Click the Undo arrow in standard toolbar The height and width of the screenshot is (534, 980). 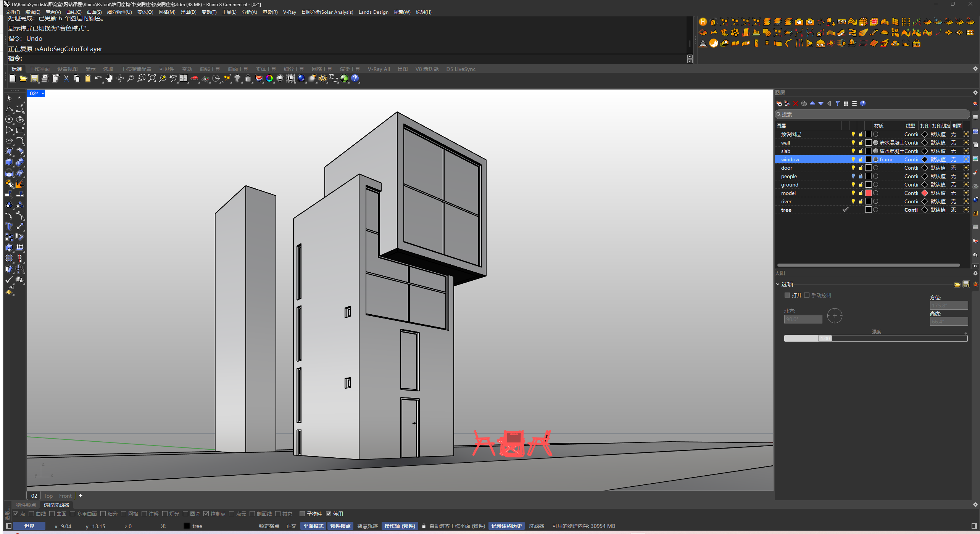pyautogui.click(x=98, y=78)
